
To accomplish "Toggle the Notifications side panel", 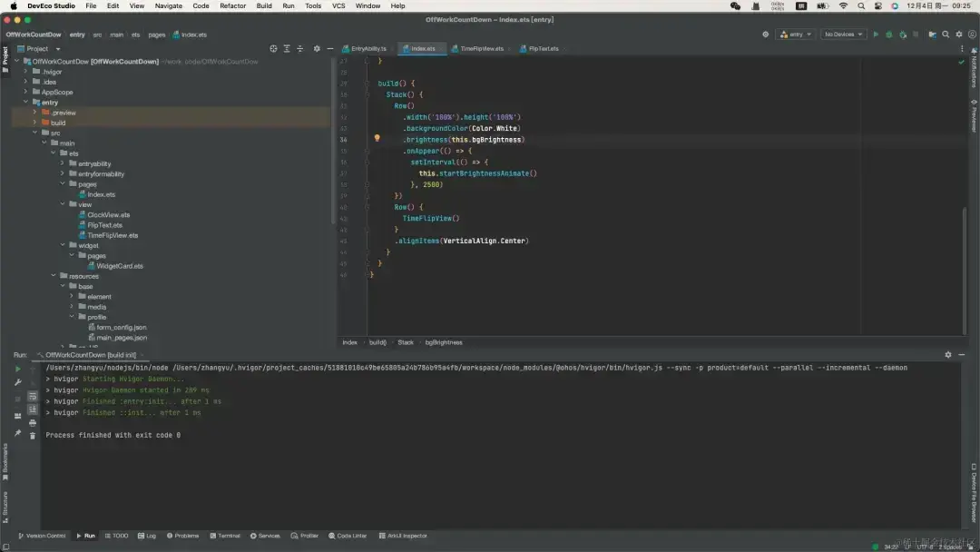I will [x=974, y=67].
